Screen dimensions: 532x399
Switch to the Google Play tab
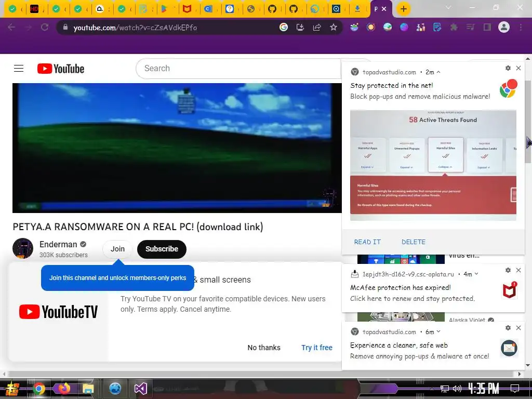tap(164, 9)
